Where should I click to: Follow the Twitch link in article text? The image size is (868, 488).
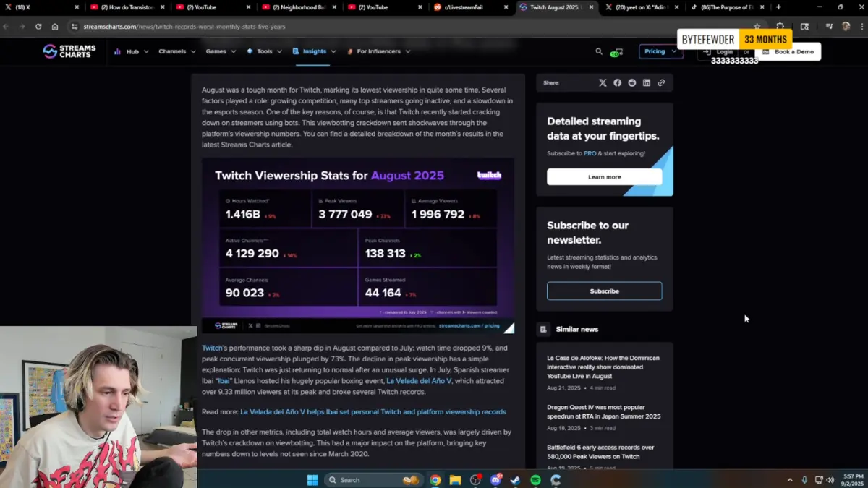212,348
